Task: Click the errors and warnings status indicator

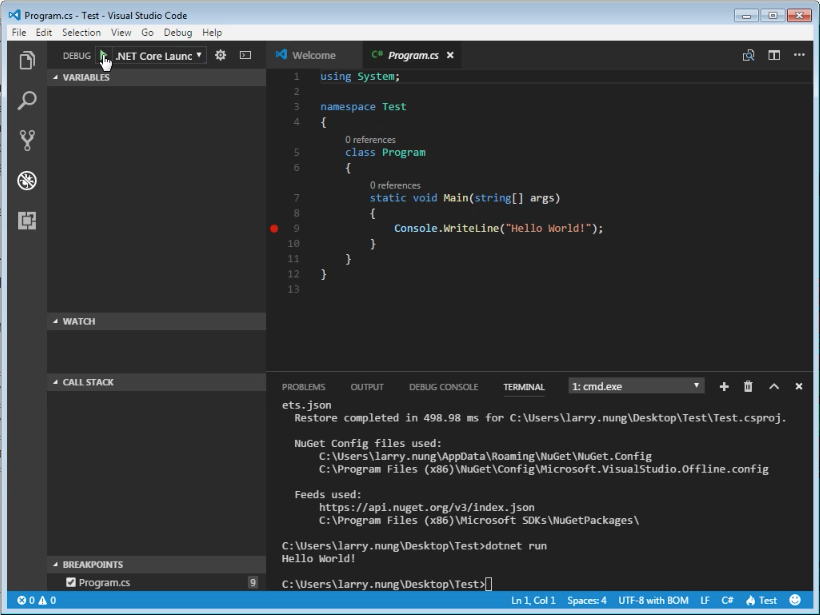Action: pos(37,600)
